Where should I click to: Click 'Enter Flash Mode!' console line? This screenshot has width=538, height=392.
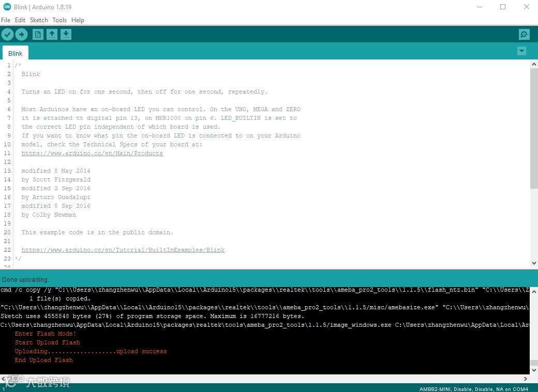[x=46, y=334]
